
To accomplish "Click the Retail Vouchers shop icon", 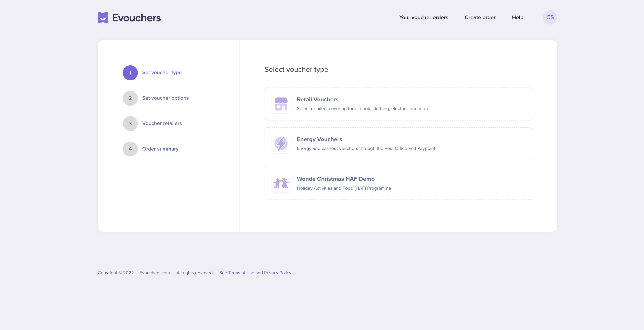I will [281, 104].
